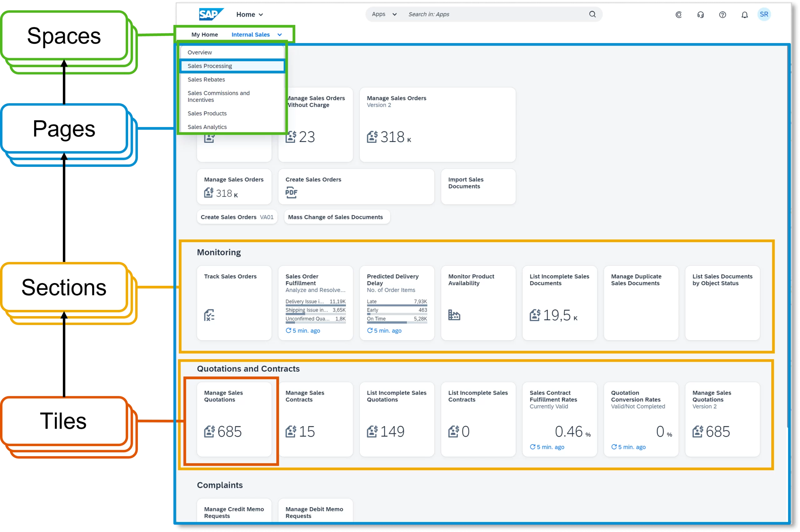Open the notifications bell icon

point(744,15)
